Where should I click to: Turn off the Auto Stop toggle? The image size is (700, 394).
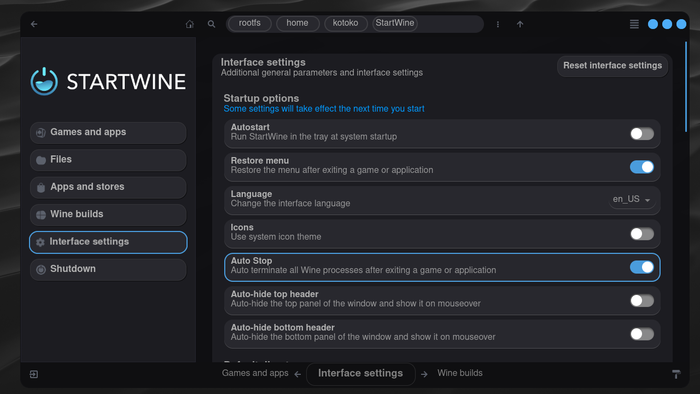click(642, 267)
